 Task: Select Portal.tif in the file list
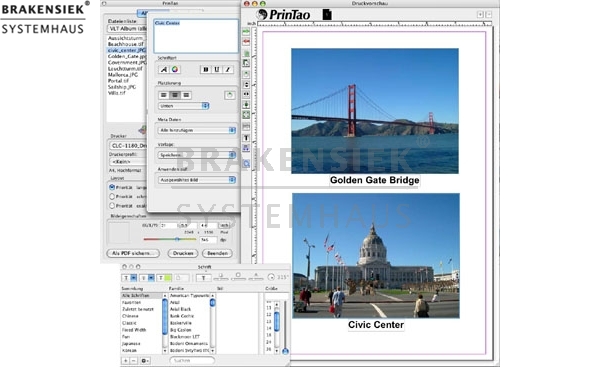(118, 81)
